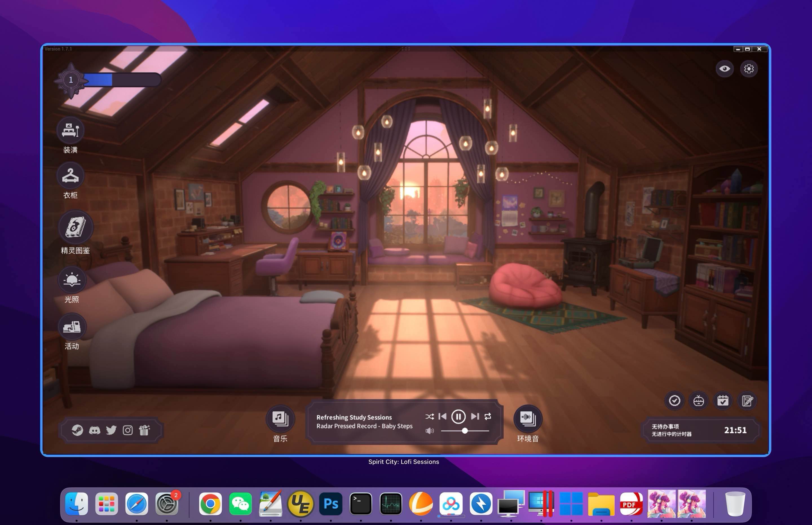Screen dimensions: 812x525
Task: Toggle repeat in the music player
Action: 487,417
